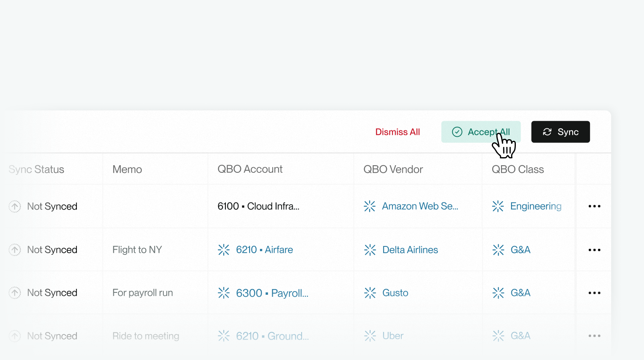The width and height of the screenshot is (644, 360).
Task: Select the Delta Airlines vendor suggestion
Action: click(410, 250)
